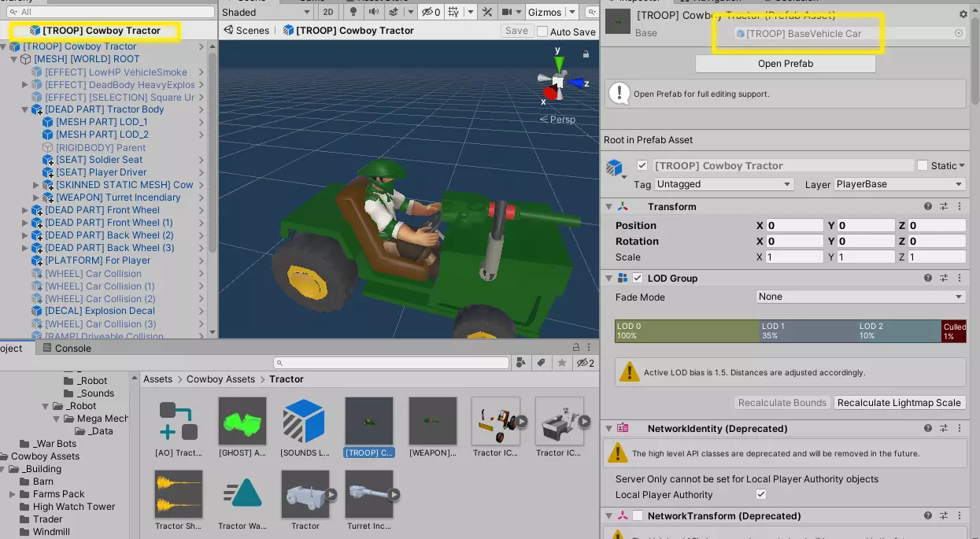Toggle 2D view mode in Scene toolbar

click(328, 12)
